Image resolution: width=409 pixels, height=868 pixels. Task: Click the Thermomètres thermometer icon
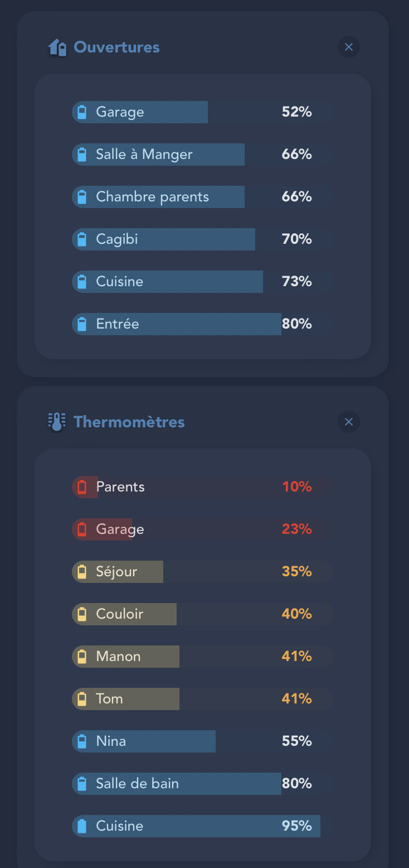57,422
